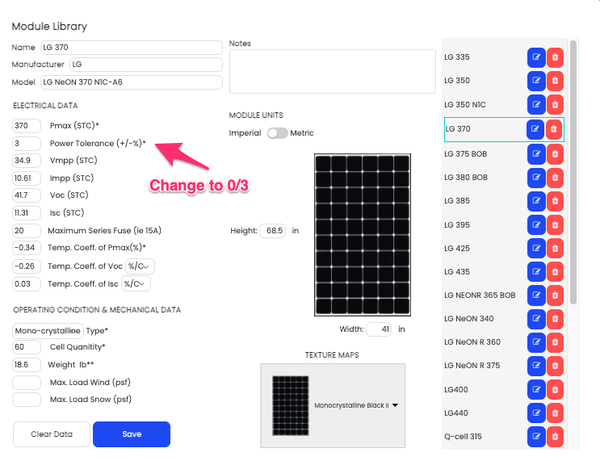Click the Weight lb input field
The image size is (600, 461).
26,365
